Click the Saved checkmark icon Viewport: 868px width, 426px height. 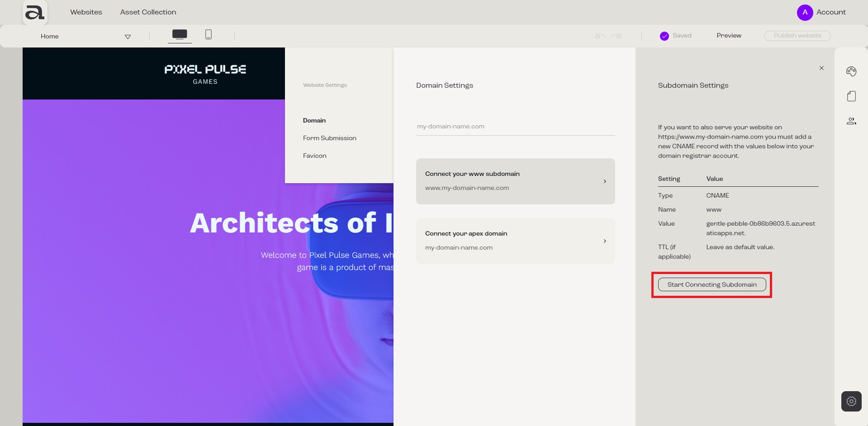coord(664,36)
